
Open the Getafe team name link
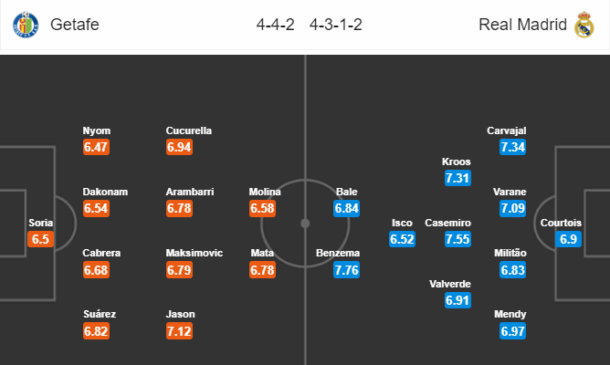point(75,25)
